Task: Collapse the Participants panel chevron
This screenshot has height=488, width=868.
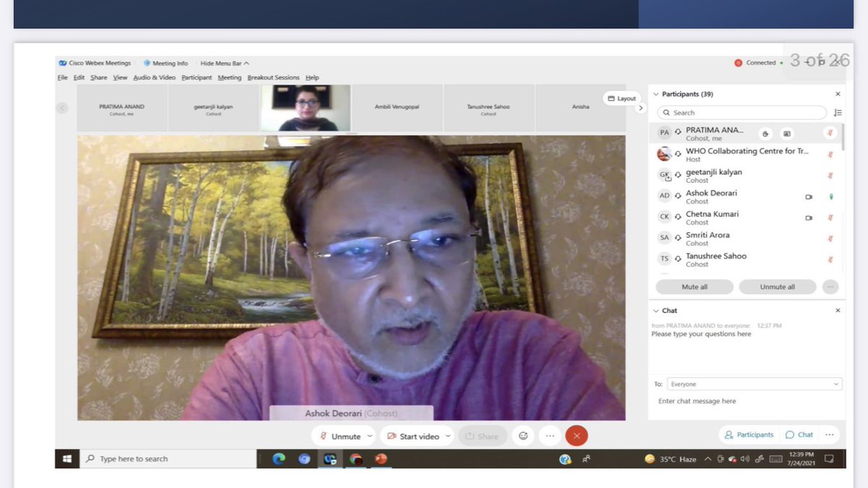Action: pos(656,94)
